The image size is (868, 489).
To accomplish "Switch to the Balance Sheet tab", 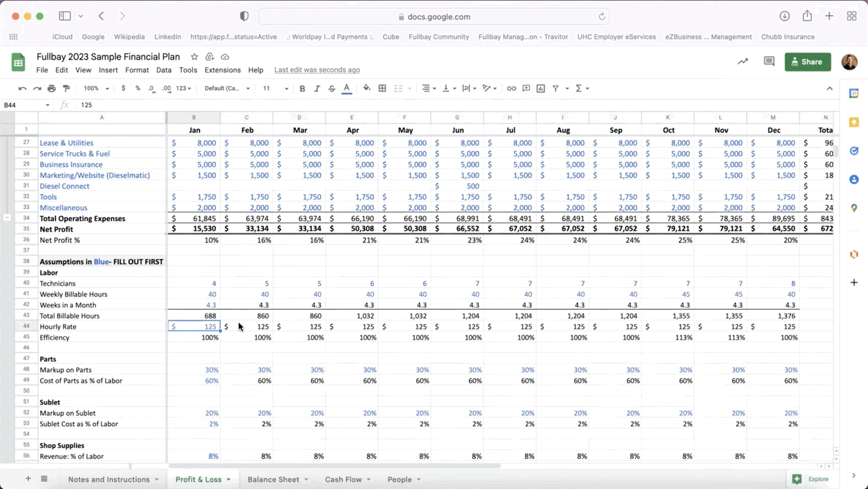I will point(273,479).
